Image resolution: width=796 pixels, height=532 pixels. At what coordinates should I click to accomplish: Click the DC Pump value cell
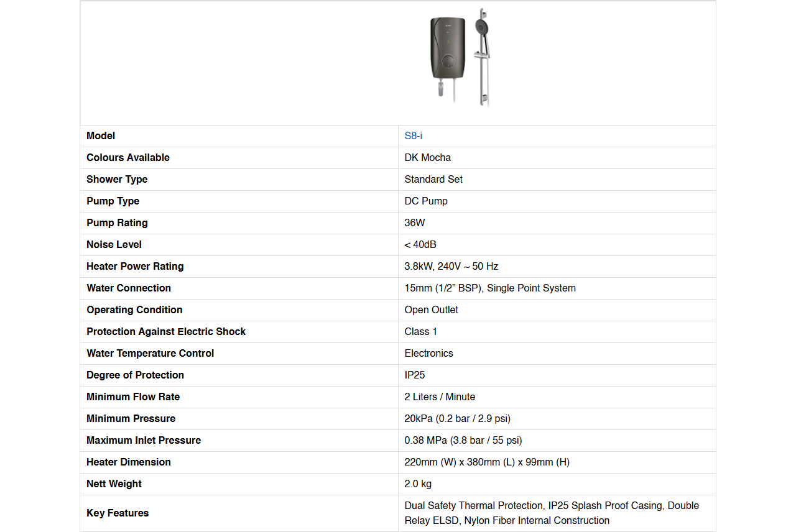(x=426, y=201)
